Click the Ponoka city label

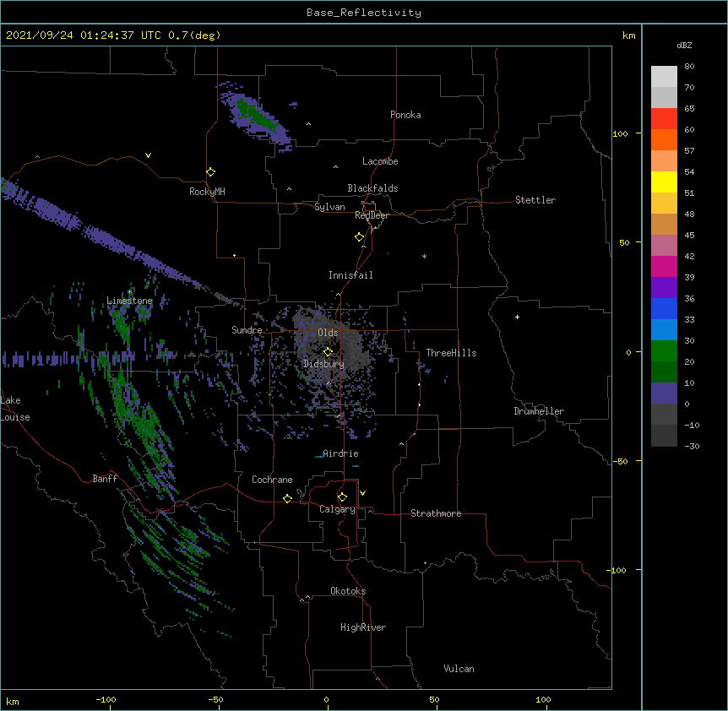coord(405,115)
